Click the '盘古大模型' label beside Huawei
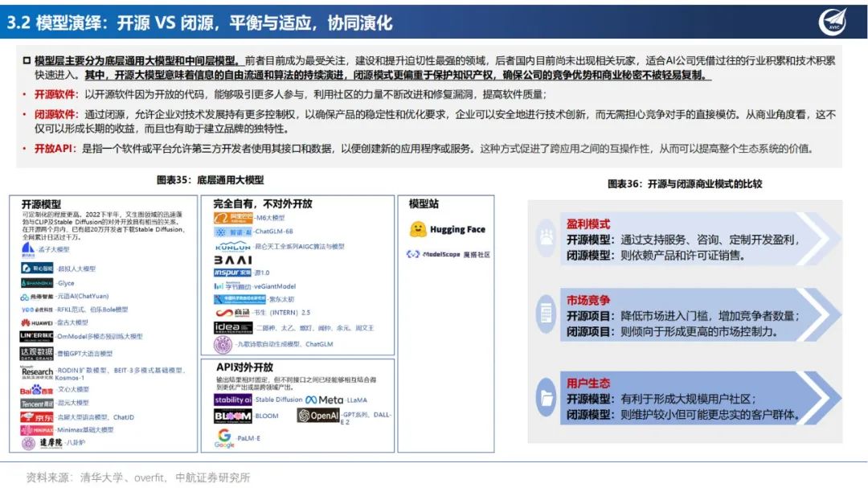Image resolution: width=868 pixels, height=488 pixels. (72, 323)
